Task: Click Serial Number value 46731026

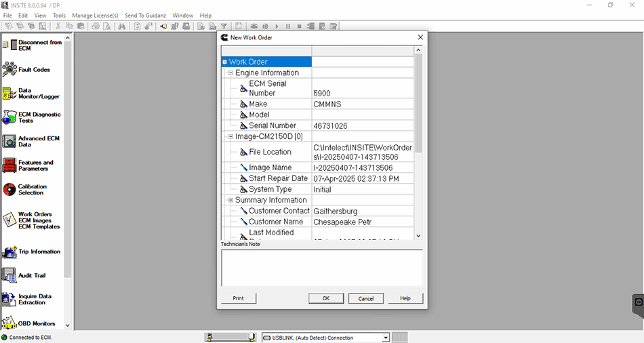Action: point(330,125)
